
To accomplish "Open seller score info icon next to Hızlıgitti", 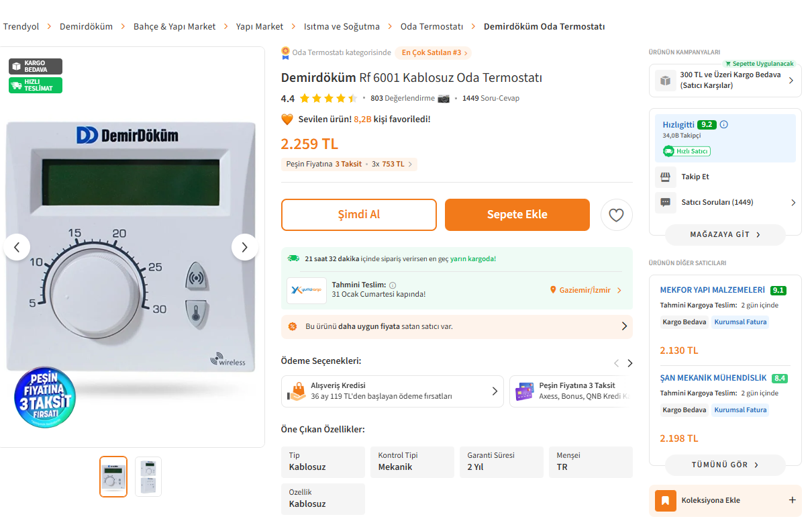I will [723, 124].
